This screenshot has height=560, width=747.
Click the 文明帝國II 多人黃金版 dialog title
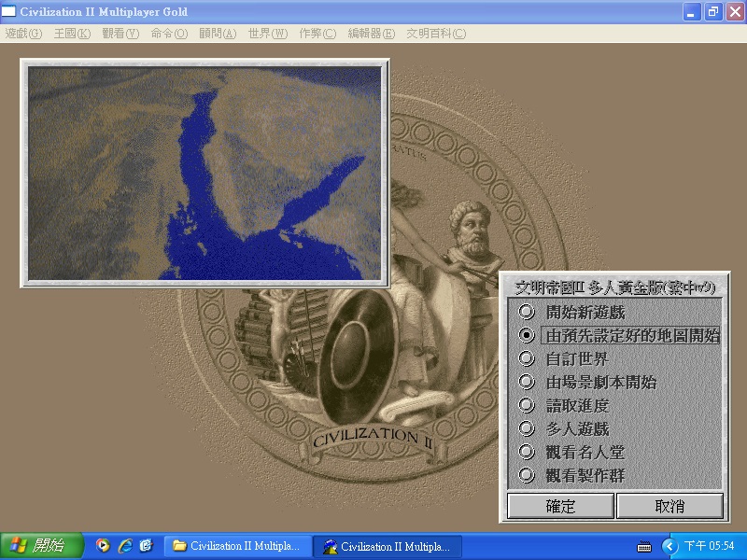click(614, 287)
